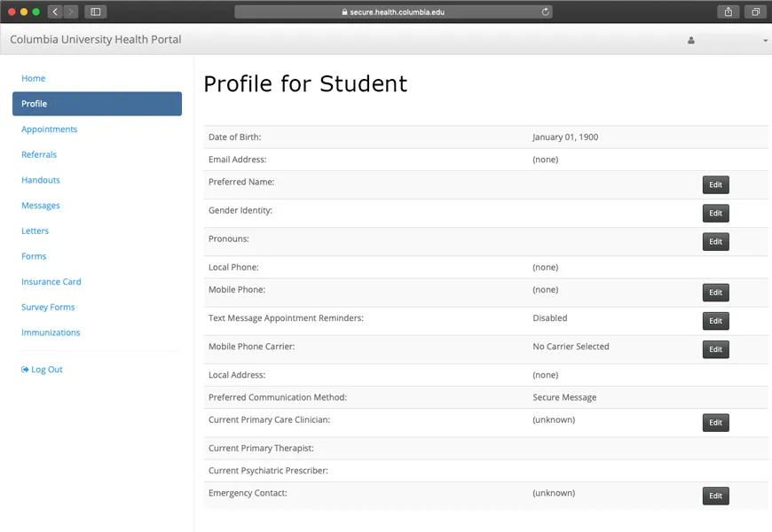Image resolution: width=772 pixels, height=532 pixels.
Task: Go forward with the browser forward arrow
Action: pyautogui.click(x=71, y=12)
